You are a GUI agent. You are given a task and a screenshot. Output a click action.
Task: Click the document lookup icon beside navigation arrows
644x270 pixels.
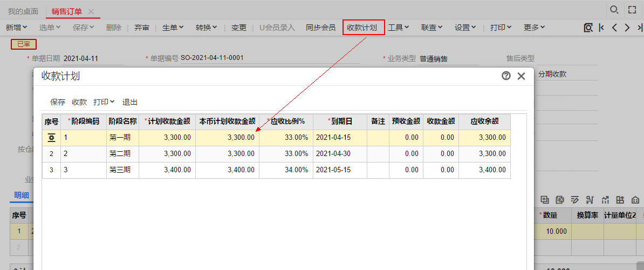(x=588, y=28)
